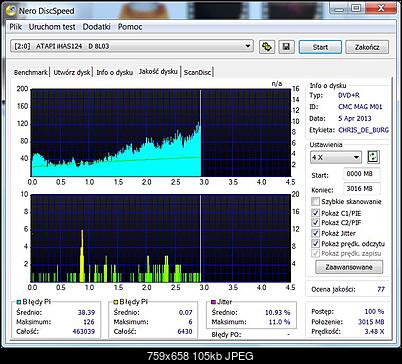Image resolution: width=402 pixels, height=364 pixels.
Task: Click the PI total value 463039
Action: coord(84,331)
